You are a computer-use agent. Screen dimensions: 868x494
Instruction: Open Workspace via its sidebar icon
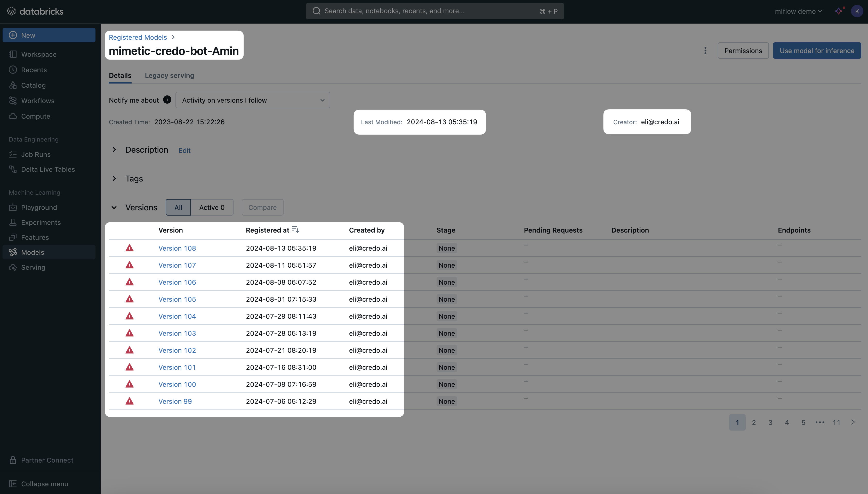13,54
